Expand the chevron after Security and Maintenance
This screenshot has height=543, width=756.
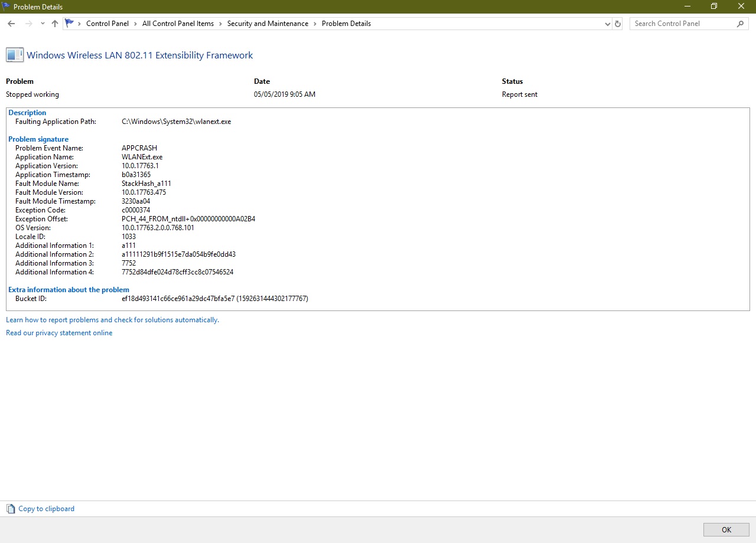[315, 24]
